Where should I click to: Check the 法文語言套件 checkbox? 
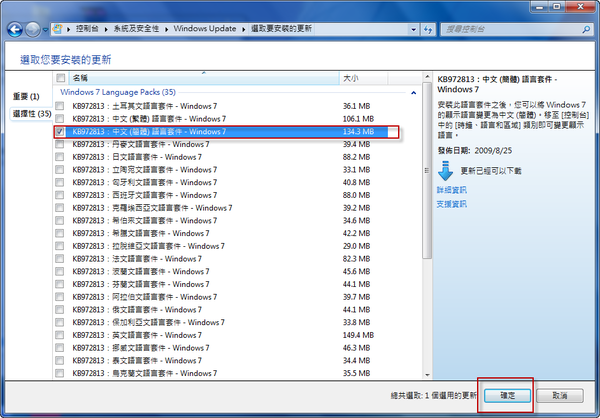tap(60, 259)
